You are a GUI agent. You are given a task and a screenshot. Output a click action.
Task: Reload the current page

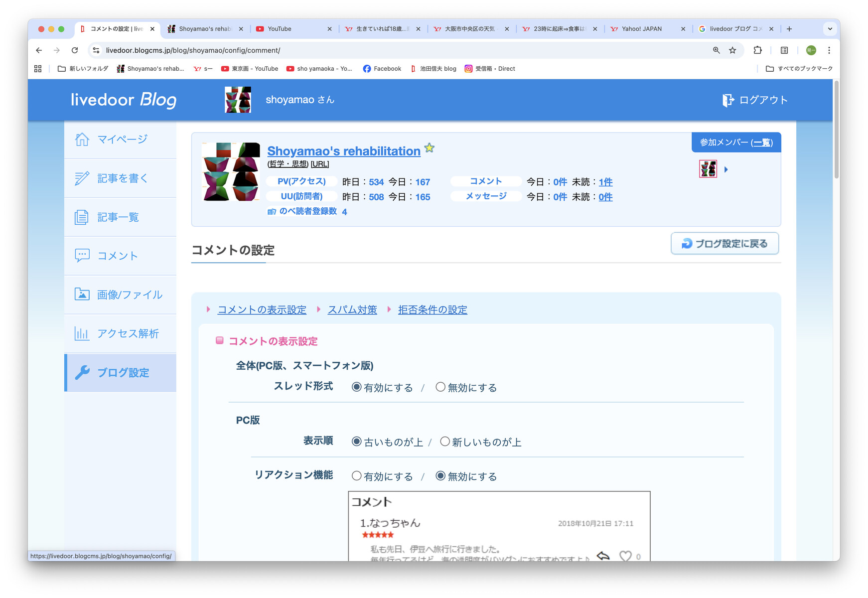coord(75,50)
